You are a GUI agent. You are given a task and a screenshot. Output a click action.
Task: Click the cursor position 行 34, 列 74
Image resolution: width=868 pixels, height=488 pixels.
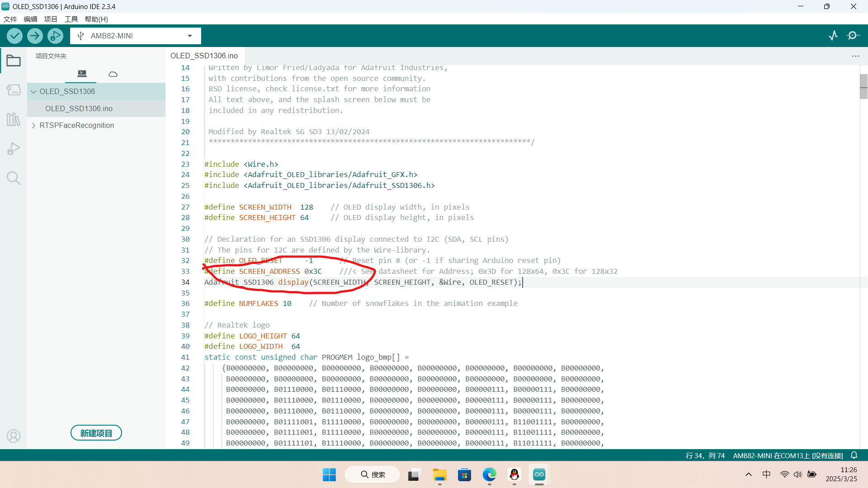[705, 455]
